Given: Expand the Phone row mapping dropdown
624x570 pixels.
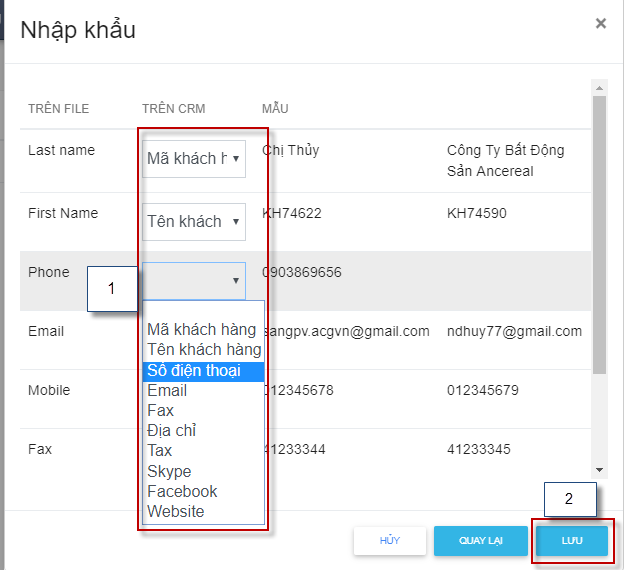Looking at the screenshot, I should pyautogui.click(x=194, y=281).
